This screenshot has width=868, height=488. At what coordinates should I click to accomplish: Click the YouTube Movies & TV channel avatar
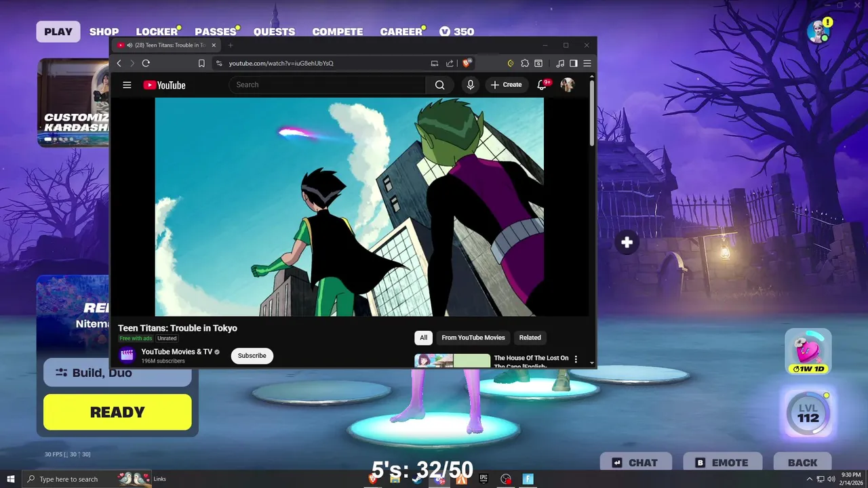(127, 355)
